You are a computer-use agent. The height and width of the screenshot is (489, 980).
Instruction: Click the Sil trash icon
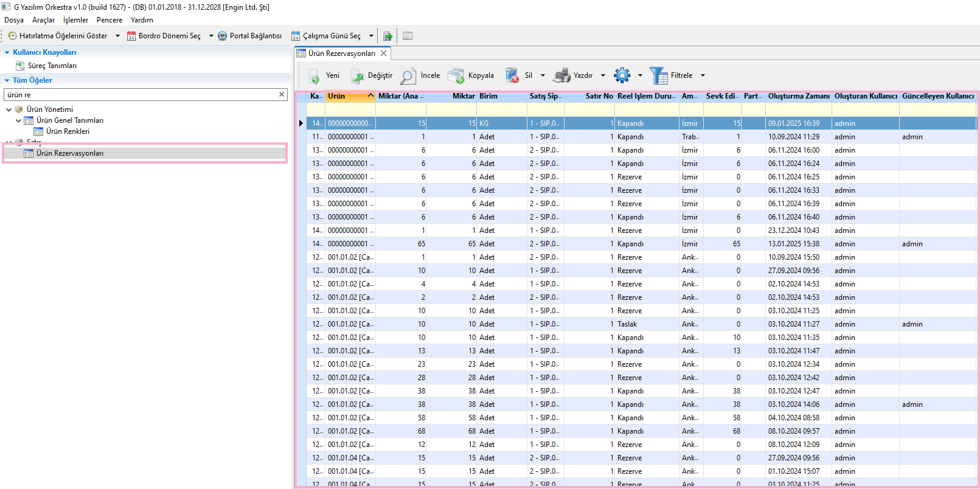tap(512, 76)
